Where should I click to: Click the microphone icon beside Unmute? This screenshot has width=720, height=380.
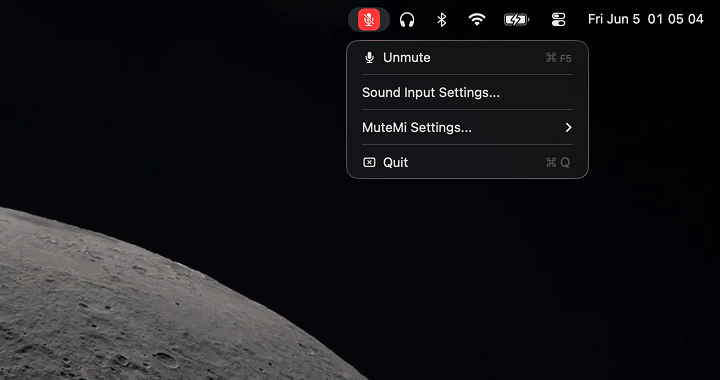coord(369,58)
